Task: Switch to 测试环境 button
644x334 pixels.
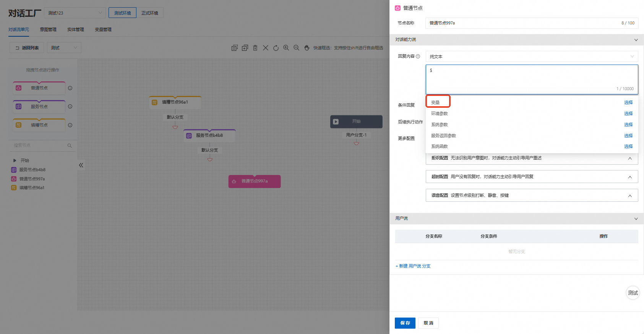Action: (122, 13)
